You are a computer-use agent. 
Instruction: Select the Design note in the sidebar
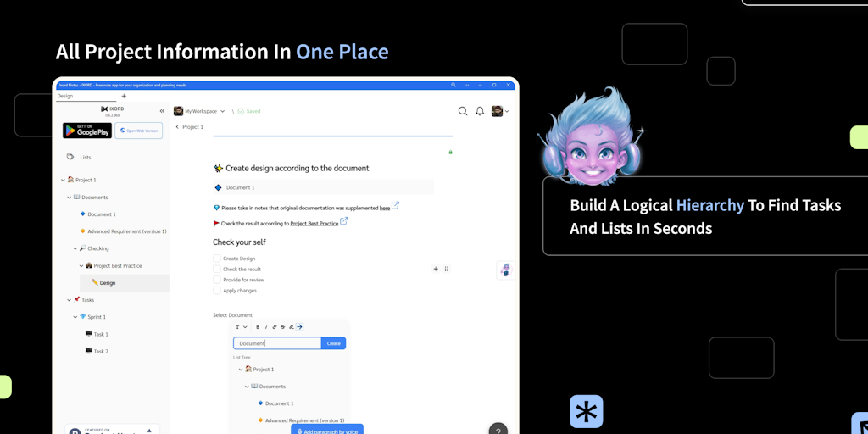tap(125, 283)
